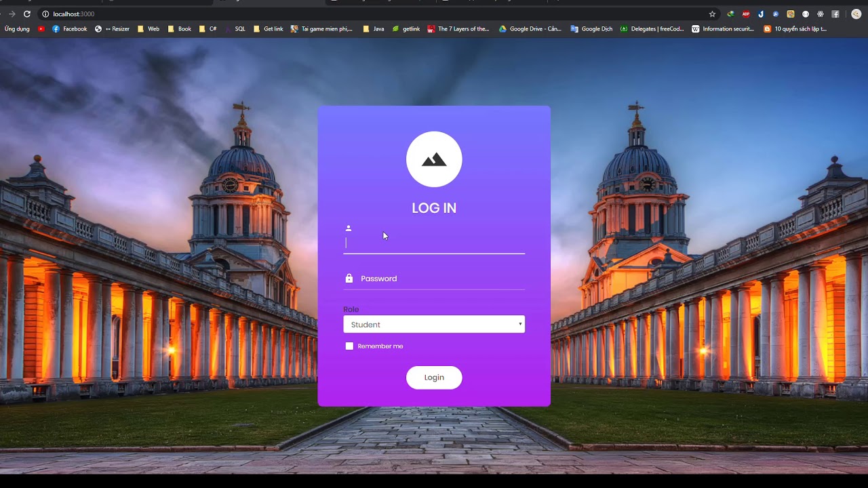This screenshot has height=488, width=868.
Task: Open the Resizer bookmark
Action: [x=112, y=29]
